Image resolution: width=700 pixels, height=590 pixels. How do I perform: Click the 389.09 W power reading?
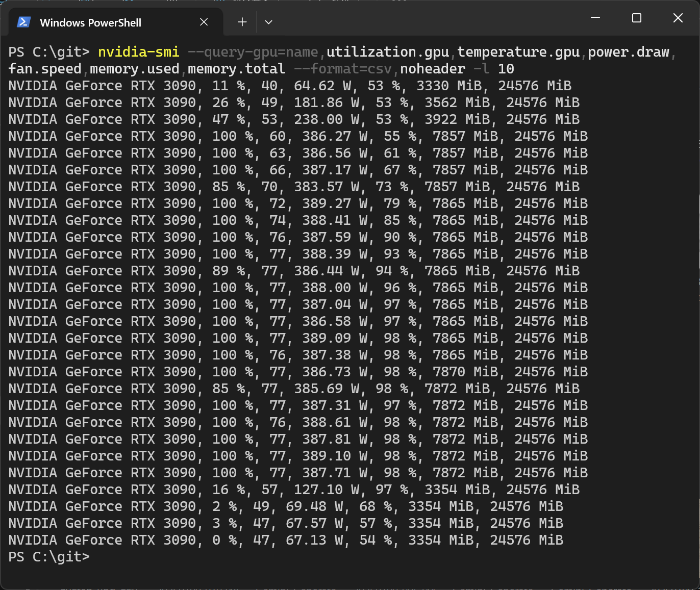pos(335,338)
